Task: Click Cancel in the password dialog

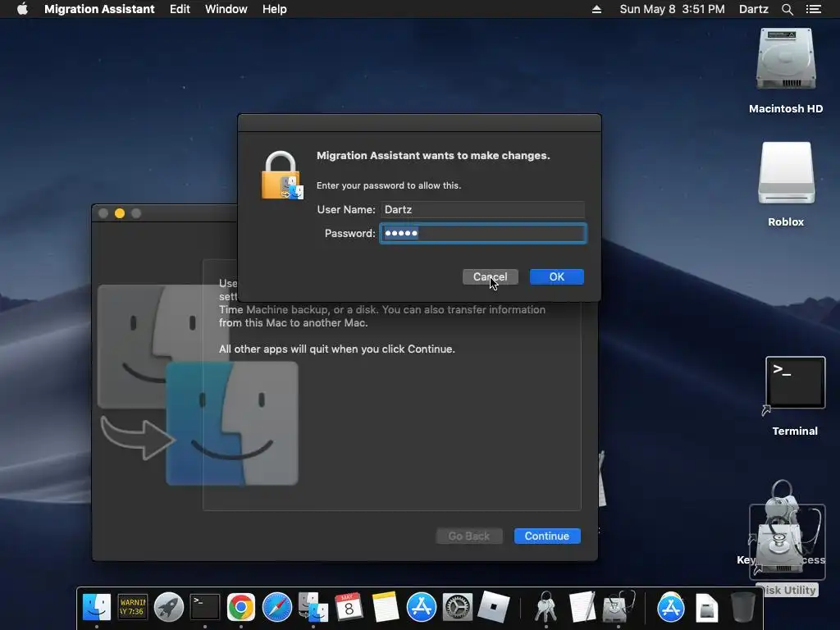Action: (491, 277)
